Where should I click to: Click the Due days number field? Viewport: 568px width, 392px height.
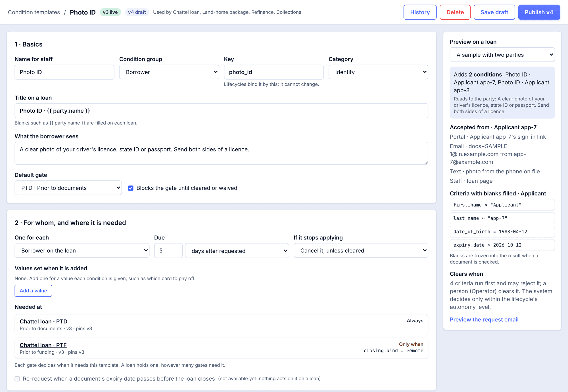(x=168, y=250)
